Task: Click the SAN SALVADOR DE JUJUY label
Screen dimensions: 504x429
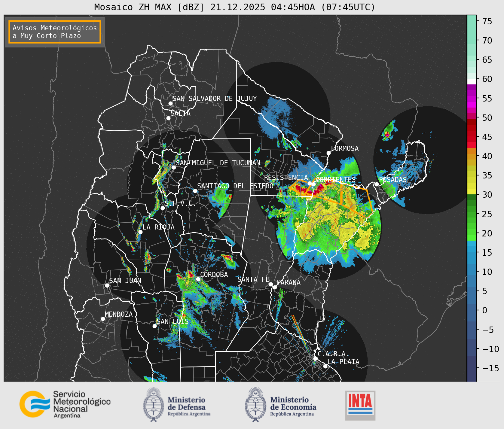Action: [x=215, y=99]
